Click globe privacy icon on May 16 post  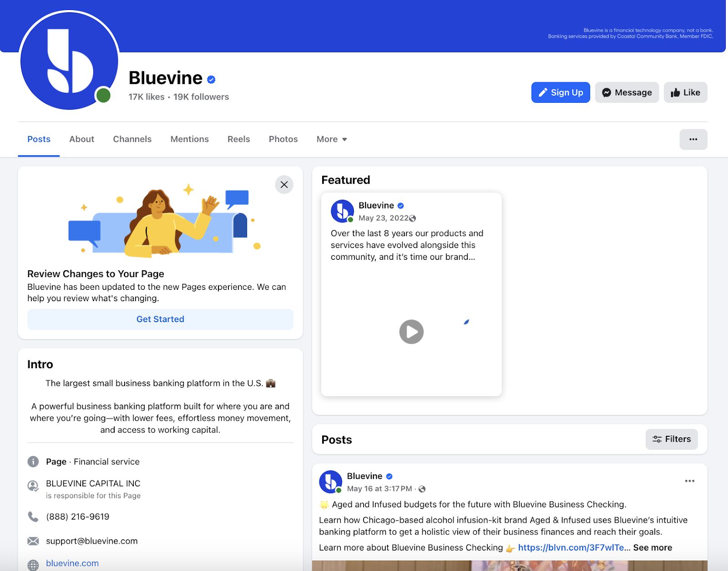point(422,489)
